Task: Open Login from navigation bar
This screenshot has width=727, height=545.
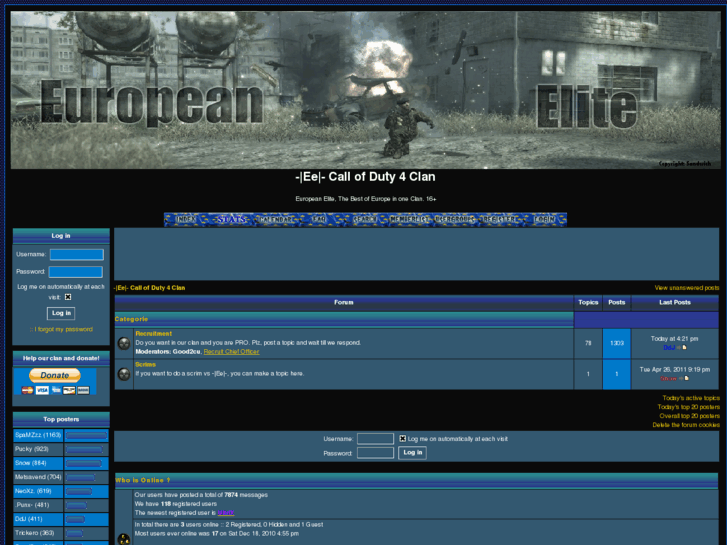Action: 544,219
